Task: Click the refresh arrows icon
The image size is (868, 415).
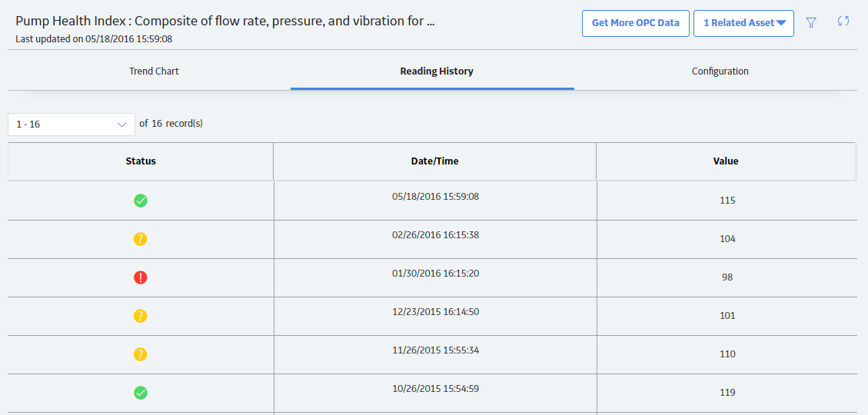Action: 843,22
